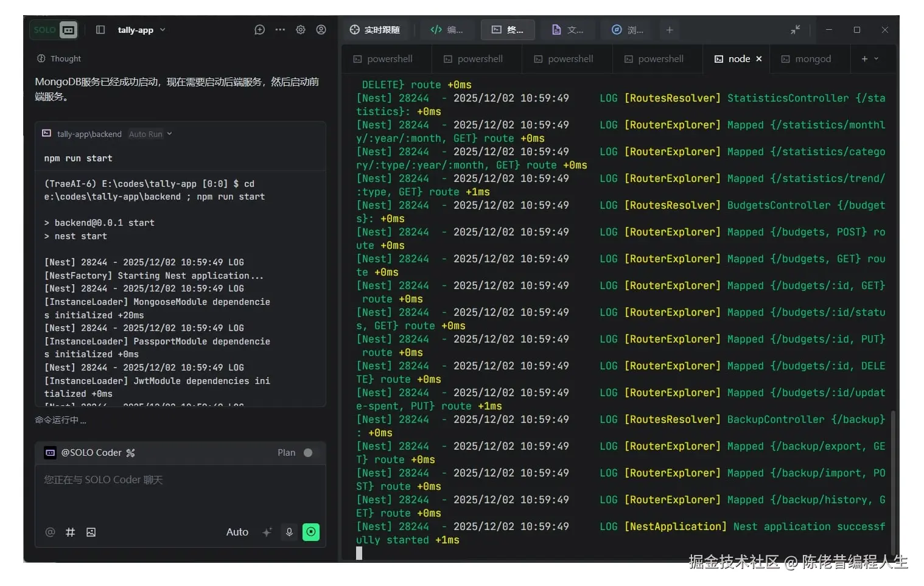
Task: Switch to the real-time follow tab
Action: click(375, 30)
